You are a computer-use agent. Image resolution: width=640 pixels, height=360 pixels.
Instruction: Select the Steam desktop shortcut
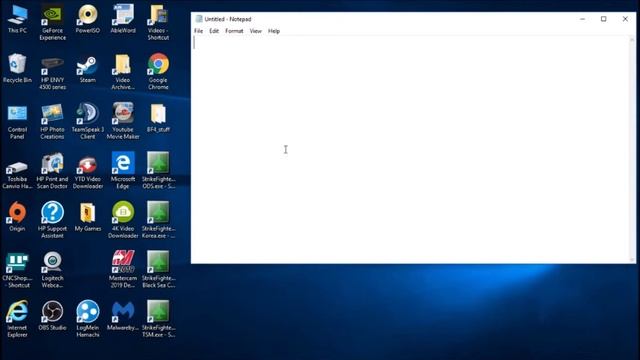(x=88, y=69)
